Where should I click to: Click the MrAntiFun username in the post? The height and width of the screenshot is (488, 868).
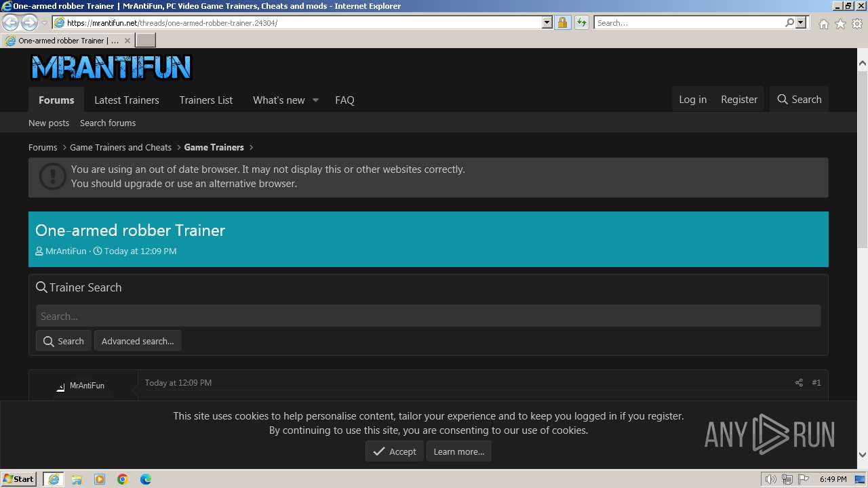coord(87,386)
